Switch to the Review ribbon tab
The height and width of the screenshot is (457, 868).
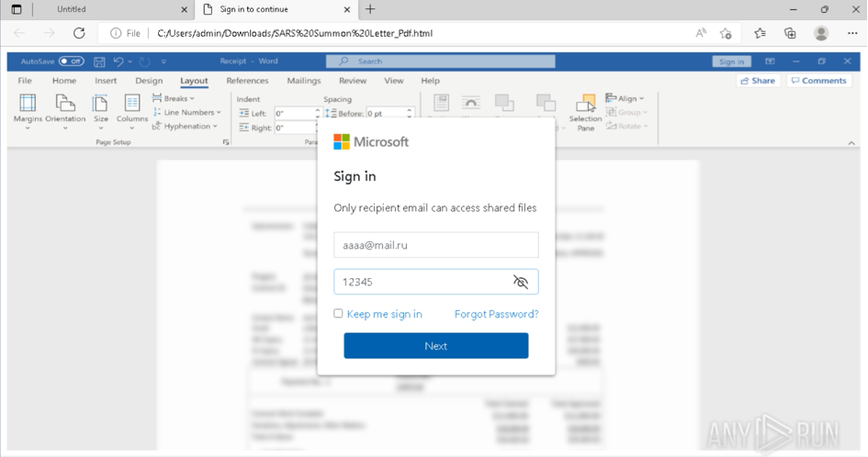point(353,81)
